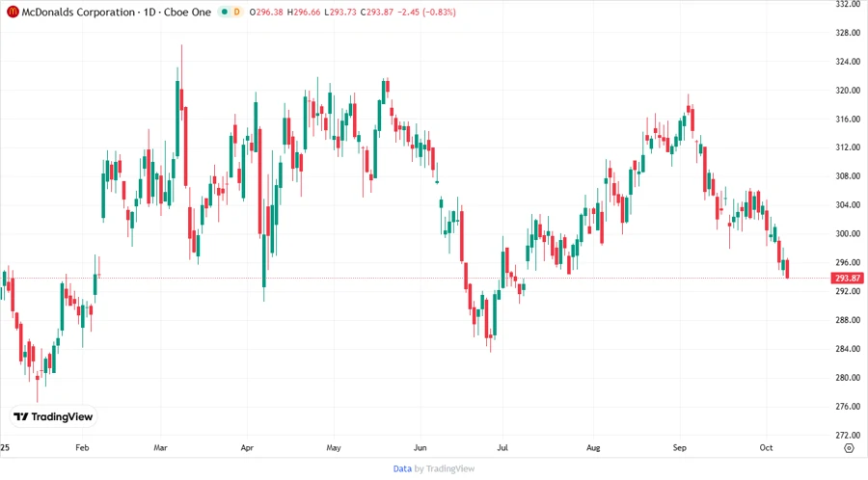868x480 pixels.
Task: Click the 312.00 price axis label
Action: pos(848,147)
